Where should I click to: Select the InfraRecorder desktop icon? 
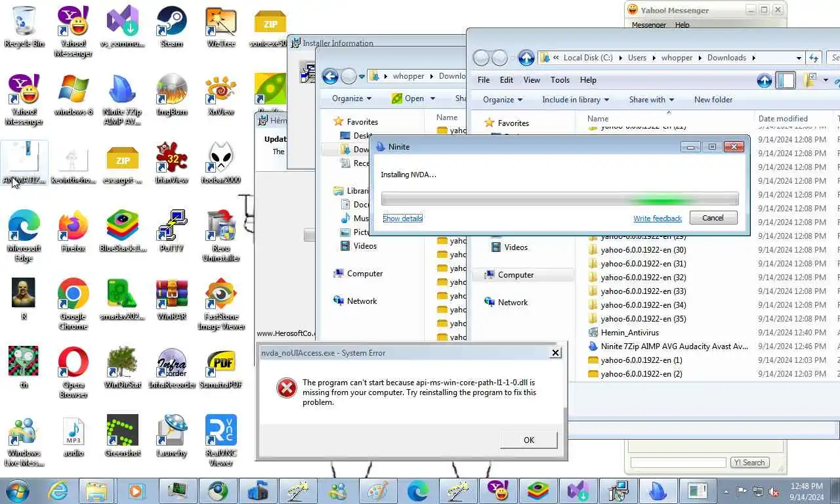pyautogui.click(x=172, y=367)
